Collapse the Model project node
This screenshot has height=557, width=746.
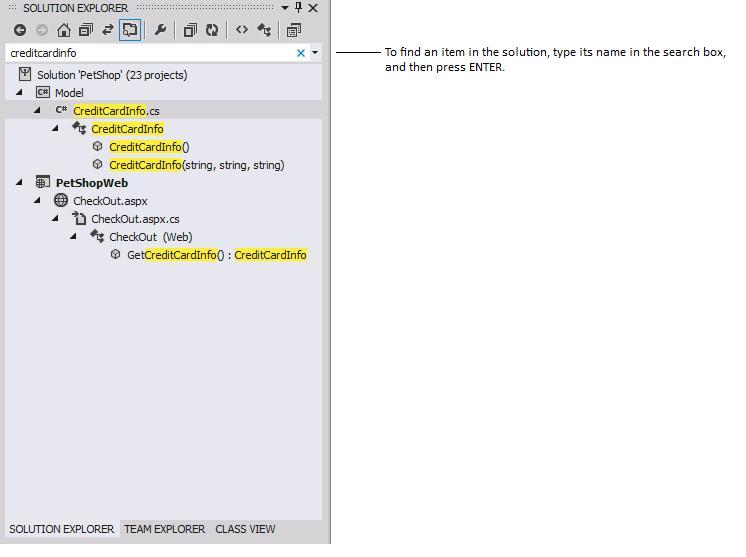click(x=19, y=93)
